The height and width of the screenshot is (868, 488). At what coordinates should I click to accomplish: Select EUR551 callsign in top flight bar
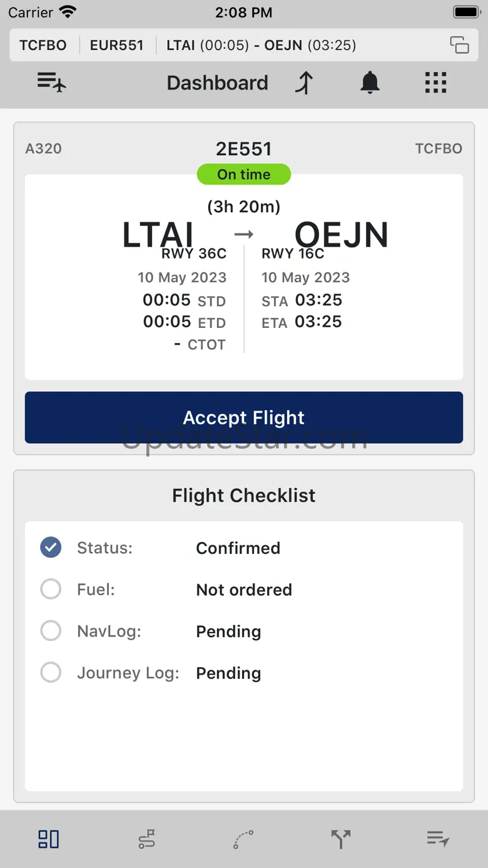click(x=117, y=45)
